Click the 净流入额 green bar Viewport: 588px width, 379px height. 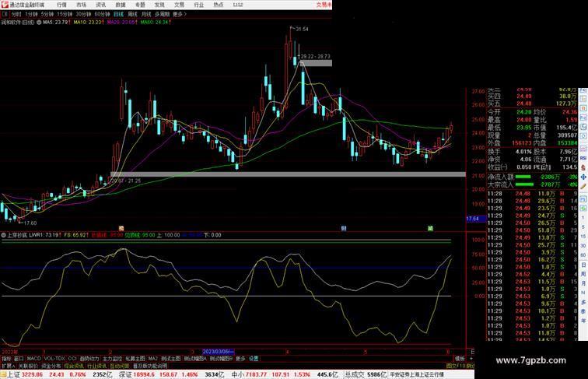point(523,177)
